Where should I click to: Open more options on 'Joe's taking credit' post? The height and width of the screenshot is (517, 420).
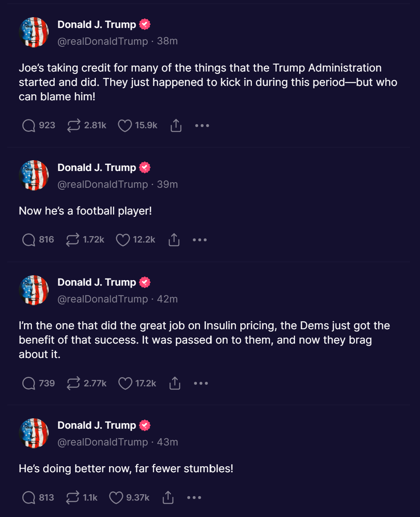202,125
